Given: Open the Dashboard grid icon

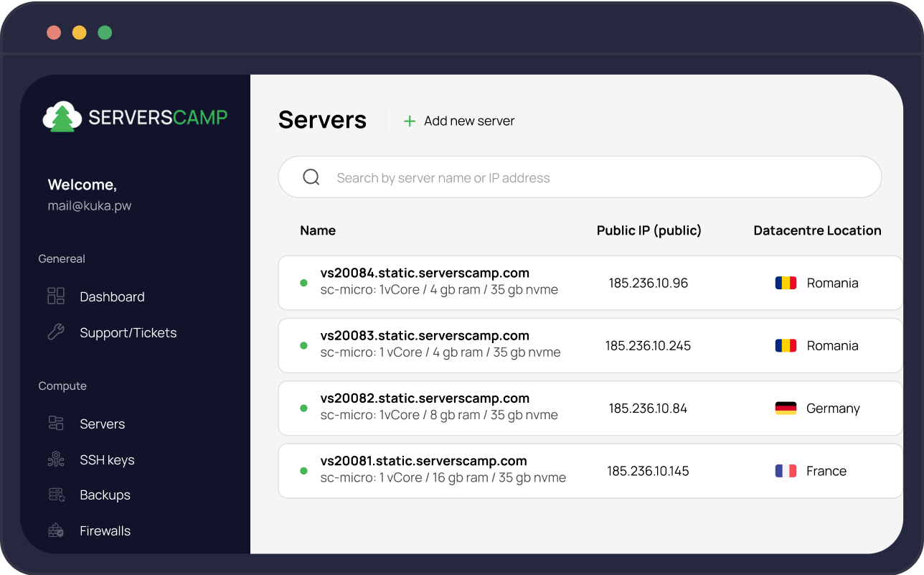Looking at the screenshot, I should click(x=56, y=296).
